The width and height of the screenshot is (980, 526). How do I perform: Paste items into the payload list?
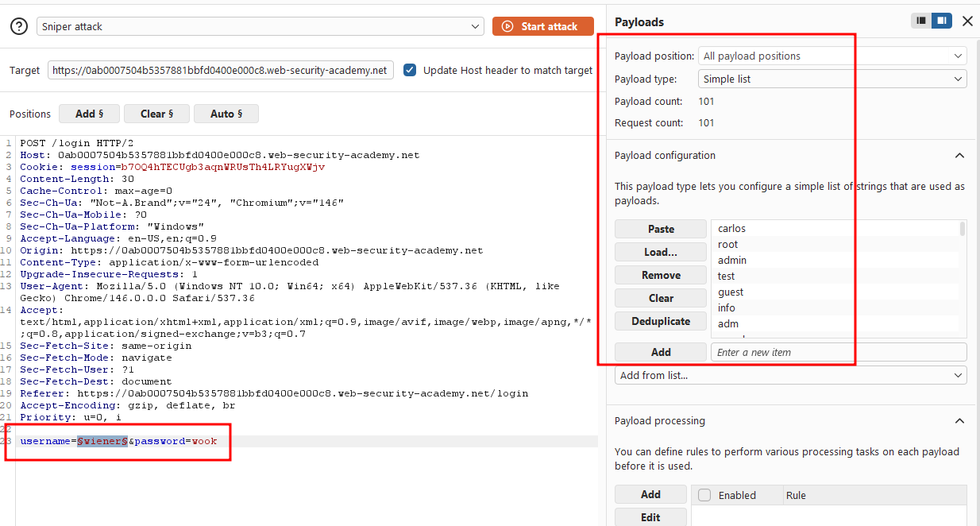[x=661, y=229]
